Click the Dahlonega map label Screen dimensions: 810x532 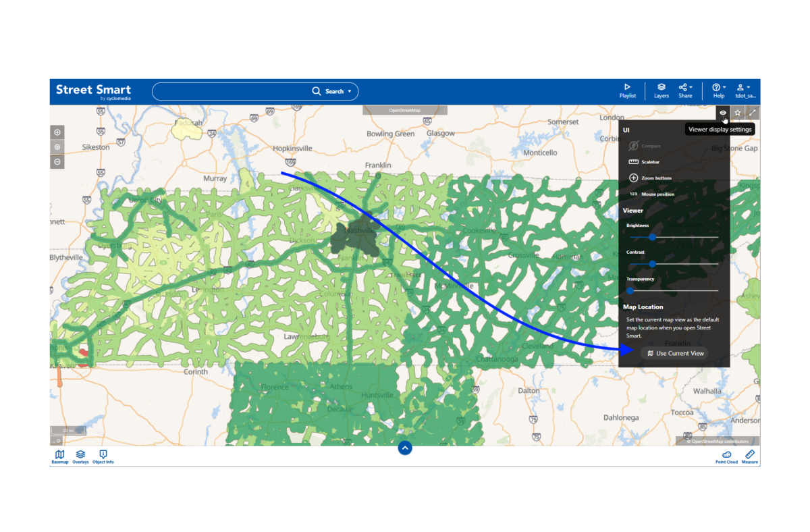click(620, 417)
